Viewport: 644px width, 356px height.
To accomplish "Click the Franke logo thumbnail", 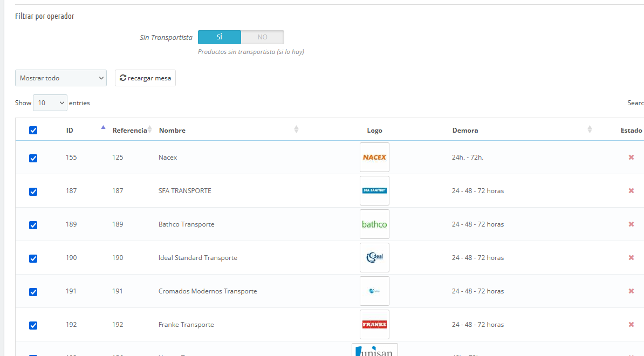I will pyautogui.click(x=374, y=325).
